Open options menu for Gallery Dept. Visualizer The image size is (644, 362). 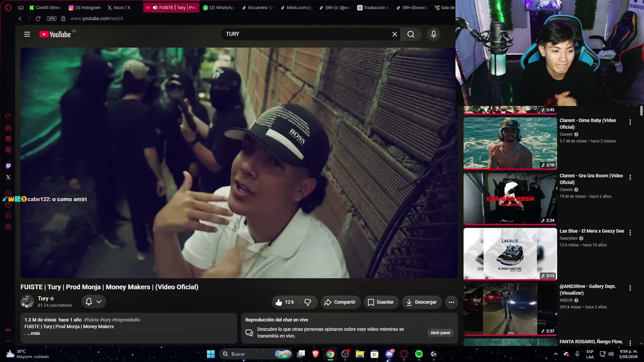coord(630,288)
